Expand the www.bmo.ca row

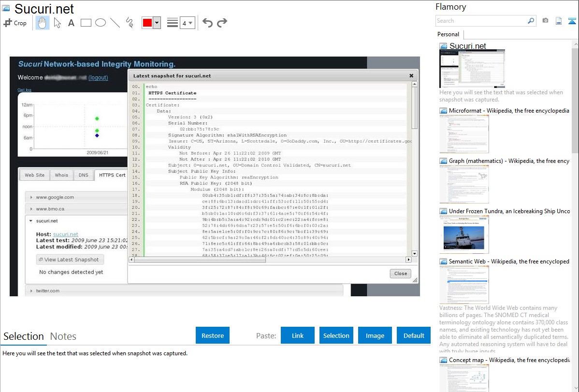pos(76,209)
